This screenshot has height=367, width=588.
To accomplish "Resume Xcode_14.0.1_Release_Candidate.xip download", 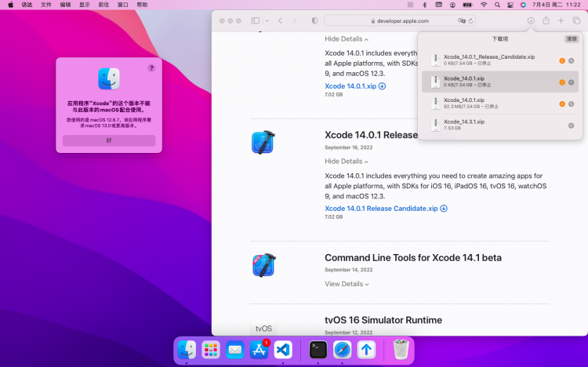I will coord(562,61).
